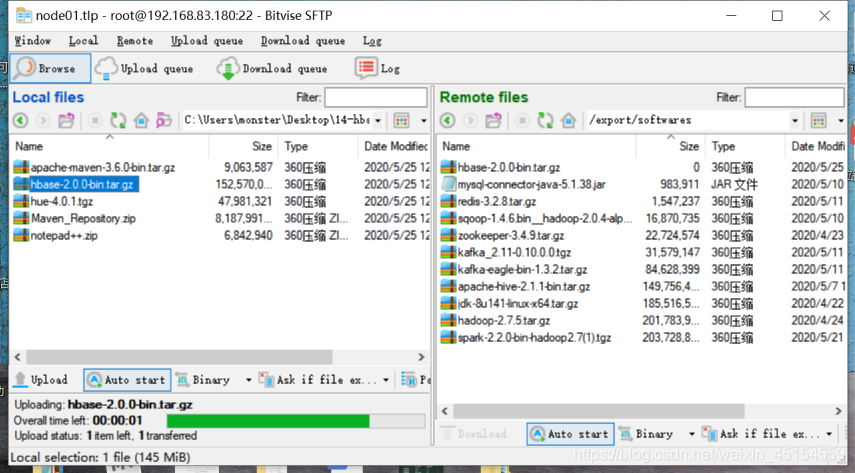Open Upload queue menu
The width and height of the screenshot is (855, 473).
tap(207, 41)
